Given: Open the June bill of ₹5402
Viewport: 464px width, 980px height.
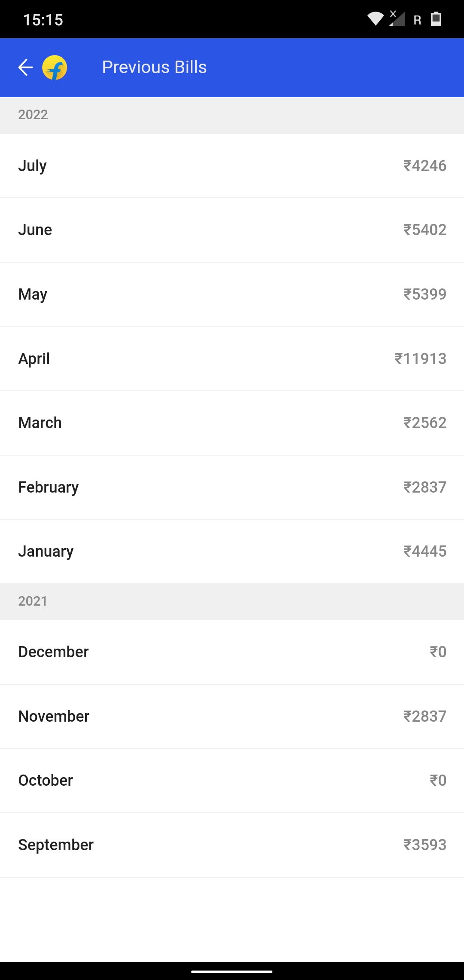Looking at the screenshot, I should point(232,230).
